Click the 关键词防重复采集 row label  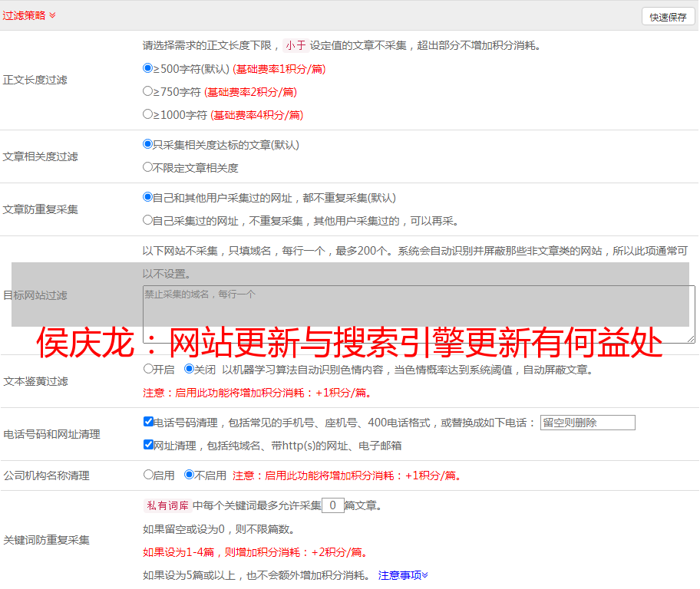pos(46,541)
